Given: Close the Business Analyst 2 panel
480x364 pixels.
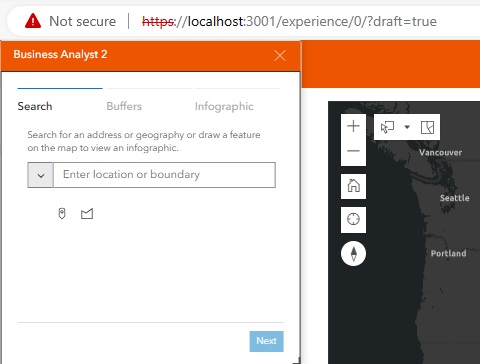Looking at the screenshot, I should click(x=280, y=56).
